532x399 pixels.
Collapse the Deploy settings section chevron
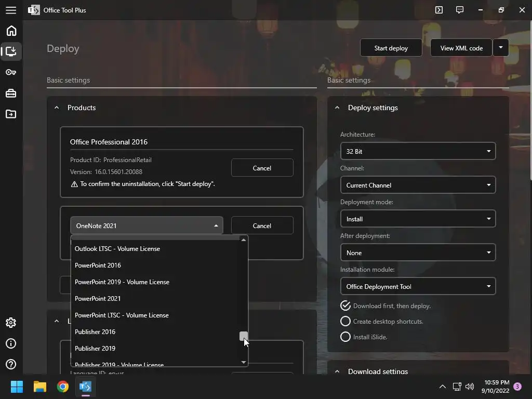click(337, 108)
